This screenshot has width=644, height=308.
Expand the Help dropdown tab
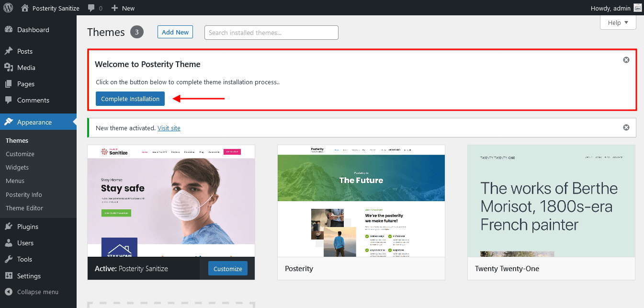pos(618,23)
